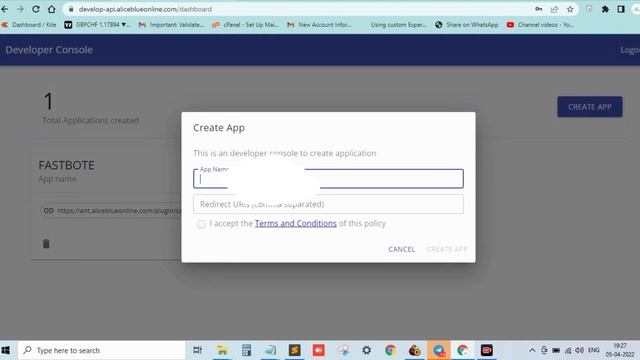This screenshot has height=360, width=640.
Task: Open the Calculator taskbar icon
Action: [247, 350]
